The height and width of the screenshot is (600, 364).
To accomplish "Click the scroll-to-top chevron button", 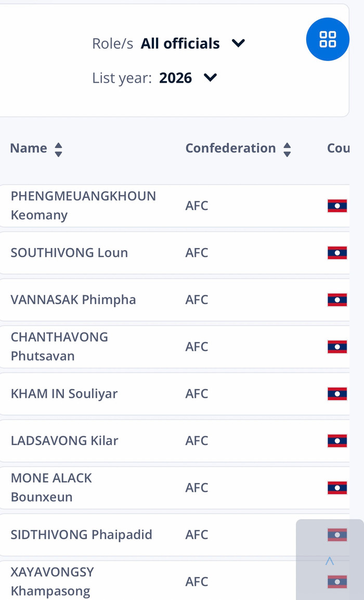I will pos(329,560).
